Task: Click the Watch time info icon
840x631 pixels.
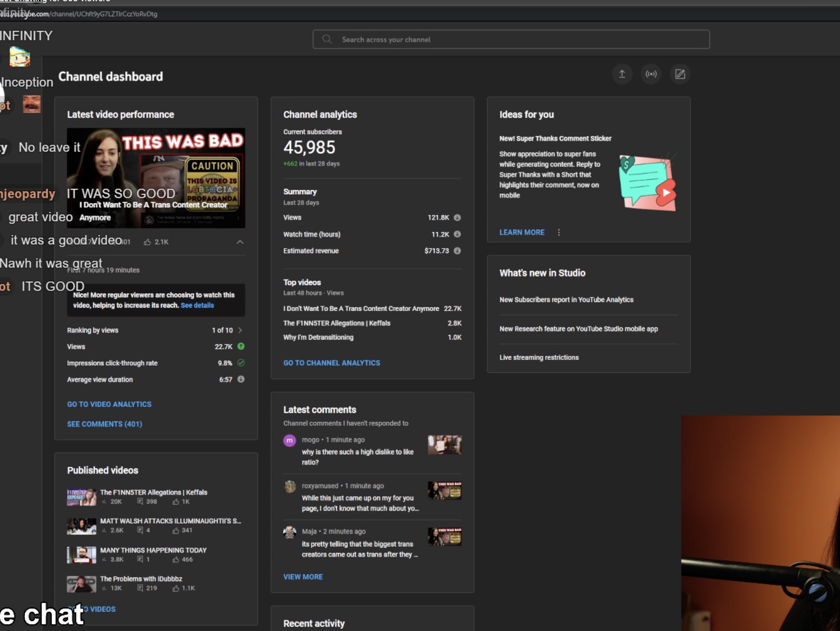Action: click(457, 234)
